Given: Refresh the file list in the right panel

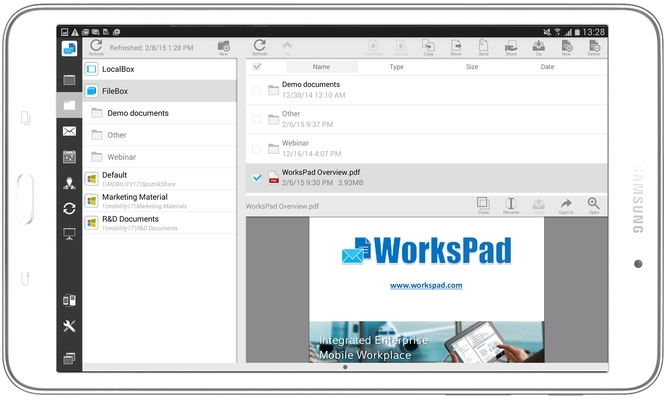Looking at the screenshot, I should click(x=259, y=48).
